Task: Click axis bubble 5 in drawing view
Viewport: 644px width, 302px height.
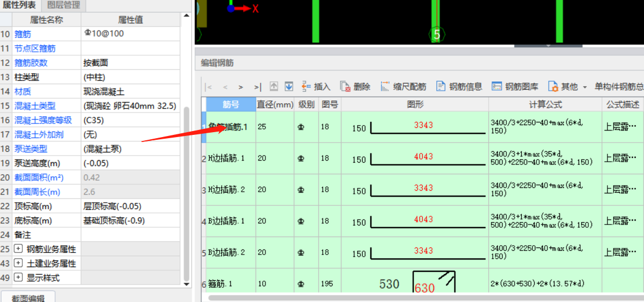Action: click(437, 34)
